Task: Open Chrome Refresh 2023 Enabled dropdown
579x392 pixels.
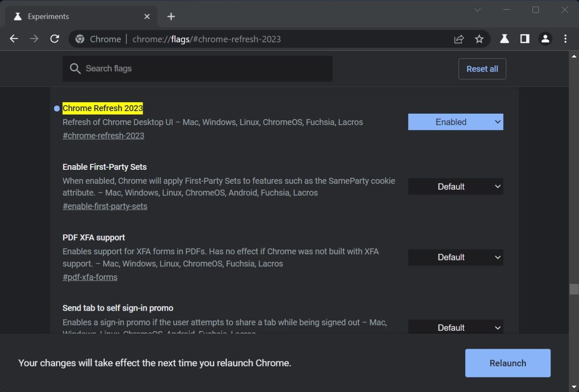Action: click(x=456, y=122)
